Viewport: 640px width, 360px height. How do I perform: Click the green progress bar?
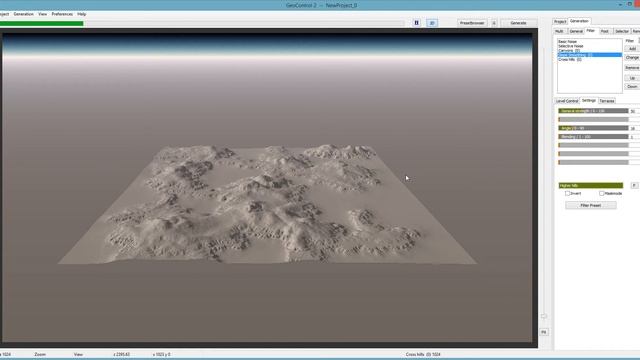click(42, 24)
